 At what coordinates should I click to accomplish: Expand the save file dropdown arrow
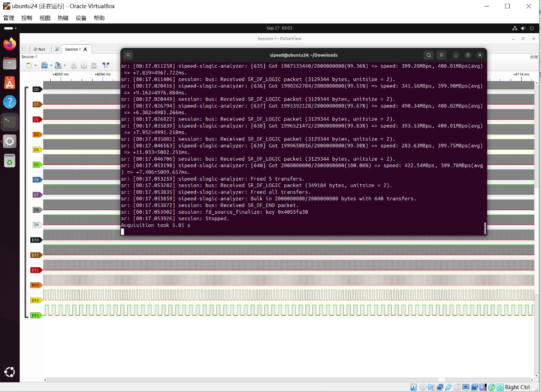65,65
